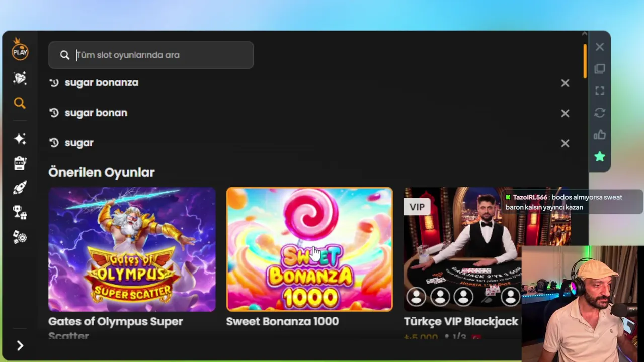Remove 'sugar bonan' recent search entry
The height and width of the screenshot is (362, 644).
click(565, 114)
